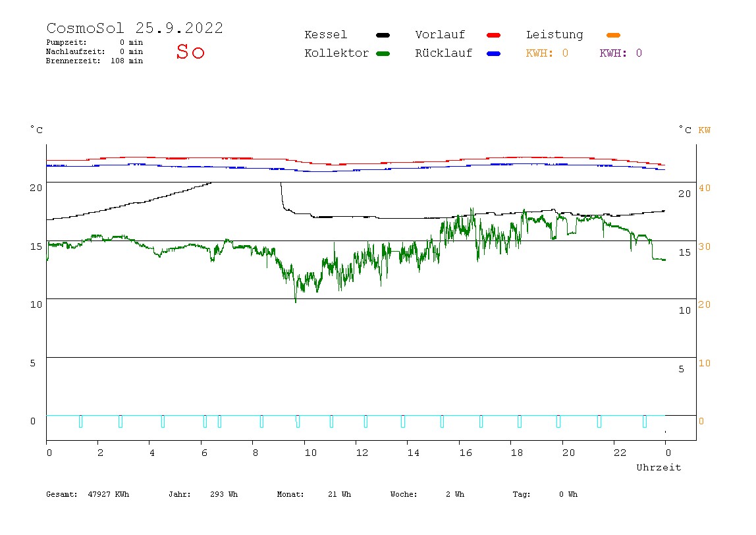Click the orange Leistung legend swatch
Screen dimensions: 756x535
(x=613, y=35)
